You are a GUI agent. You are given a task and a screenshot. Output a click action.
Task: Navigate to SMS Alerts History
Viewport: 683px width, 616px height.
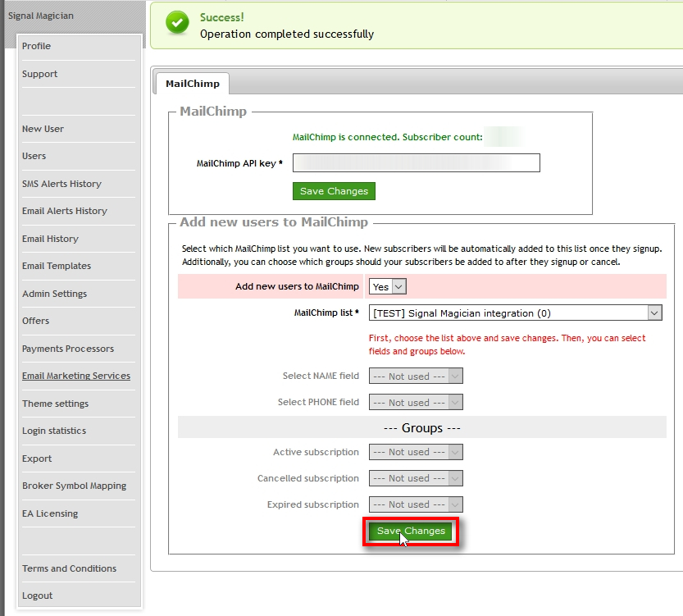[x=61, y=184]
